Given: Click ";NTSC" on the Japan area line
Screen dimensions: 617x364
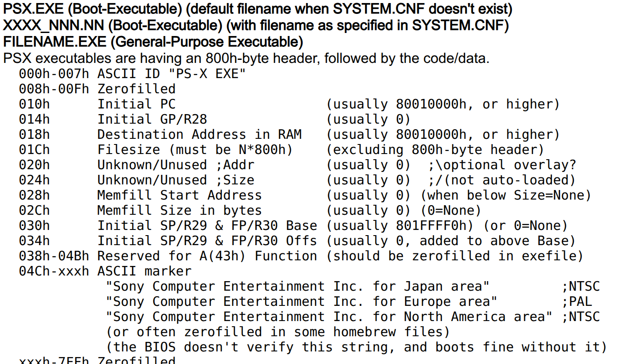Looking at the screenshot, I should tap(580, 286).
